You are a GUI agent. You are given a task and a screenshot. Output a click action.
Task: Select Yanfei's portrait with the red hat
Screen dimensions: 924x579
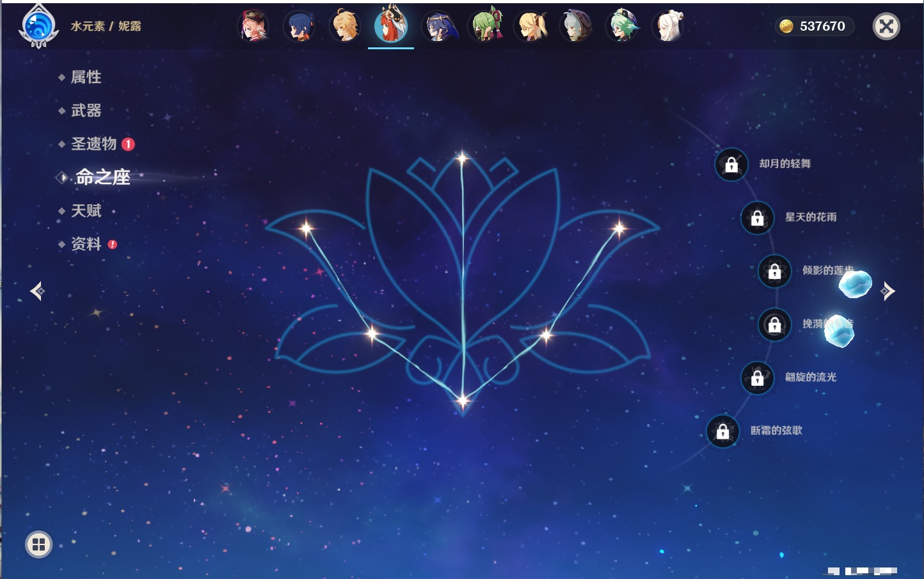(253, 26)
